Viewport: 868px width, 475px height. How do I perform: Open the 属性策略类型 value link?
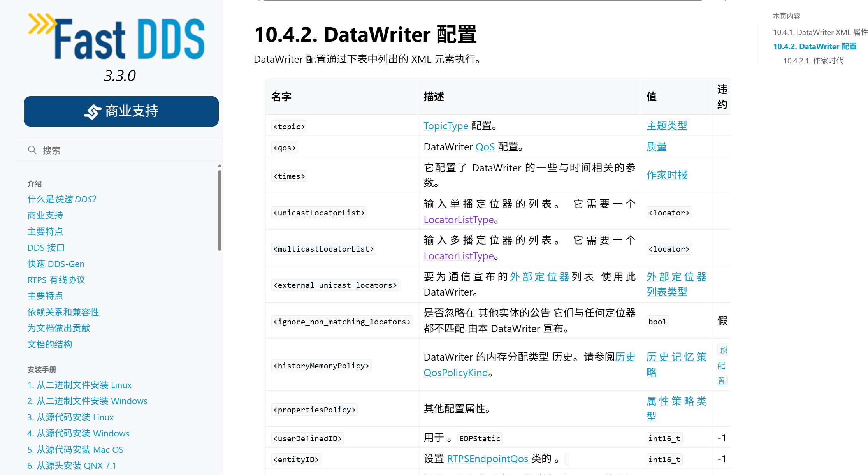[x=676, y=401]
